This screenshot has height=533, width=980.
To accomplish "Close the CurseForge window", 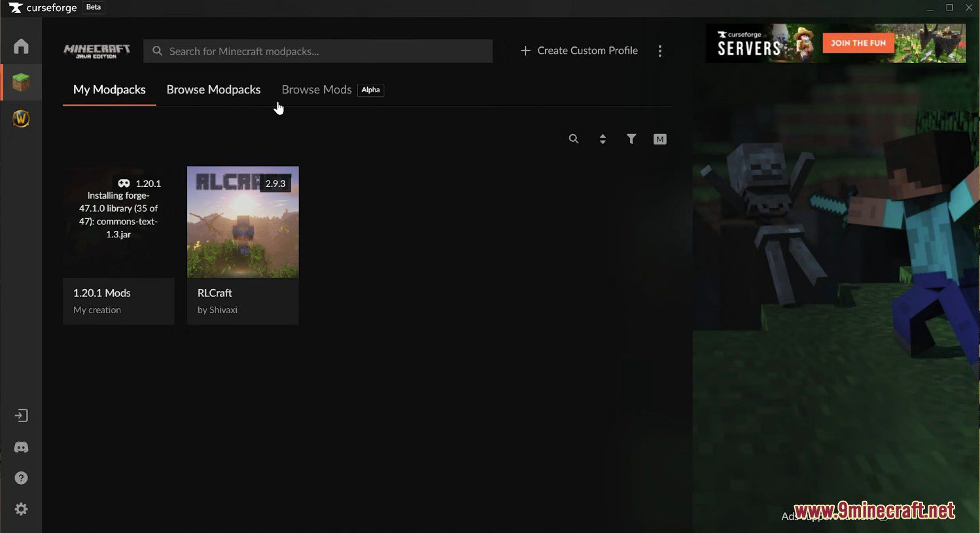I will click(969, 8).
